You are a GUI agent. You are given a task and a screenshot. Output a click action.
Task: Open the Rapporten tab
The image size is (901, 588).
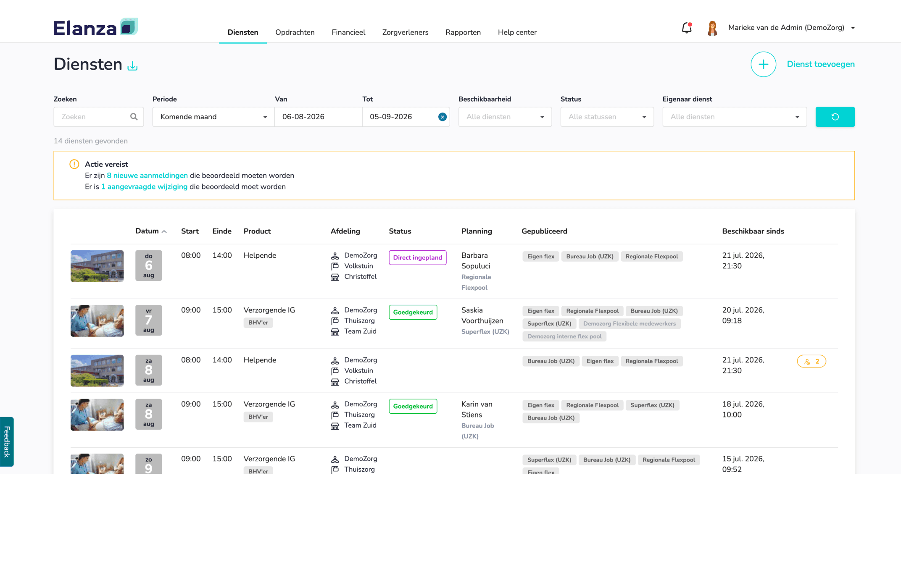(463, 32)
